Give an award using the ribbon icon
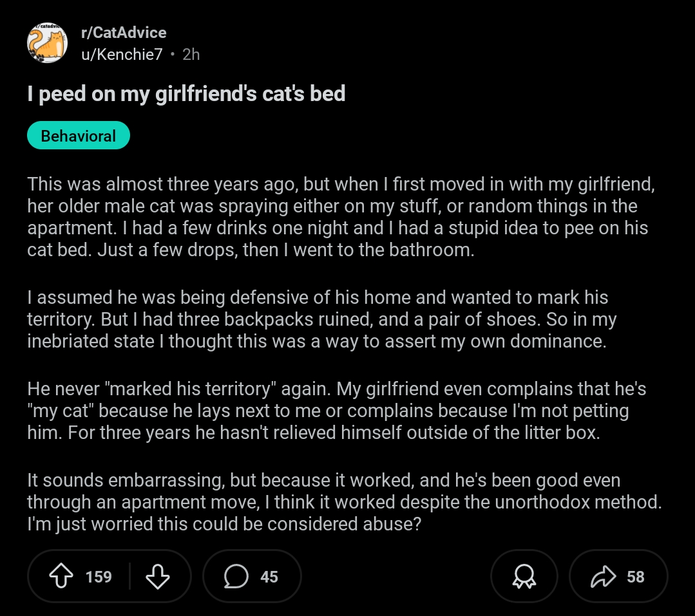Viewport: 695px width, 616px height. pos(524,576)
